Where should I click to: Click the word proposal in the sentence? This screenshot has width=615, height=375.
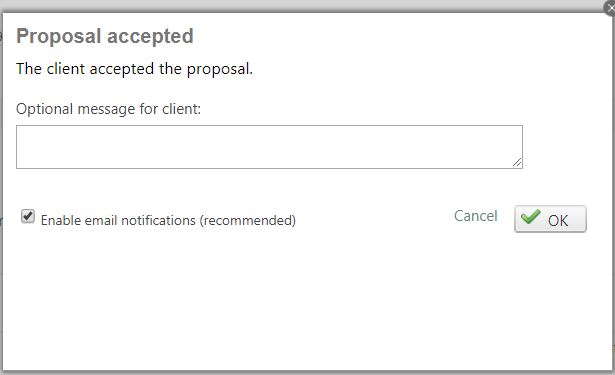(x=219, y=69)
